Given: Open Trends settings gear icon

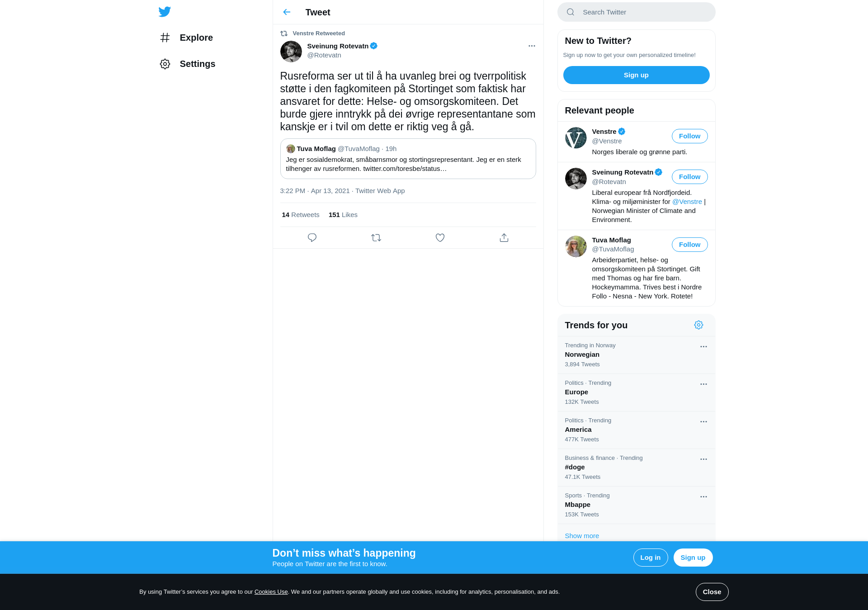Looking at the screenshot, I should (698, 325).
